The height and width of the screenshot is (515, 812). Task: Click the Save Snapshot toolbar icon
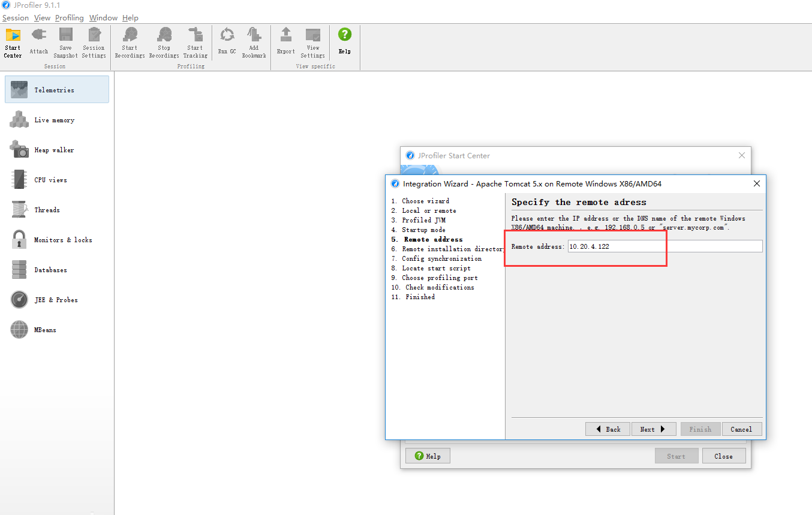click(x=66, y=43)
